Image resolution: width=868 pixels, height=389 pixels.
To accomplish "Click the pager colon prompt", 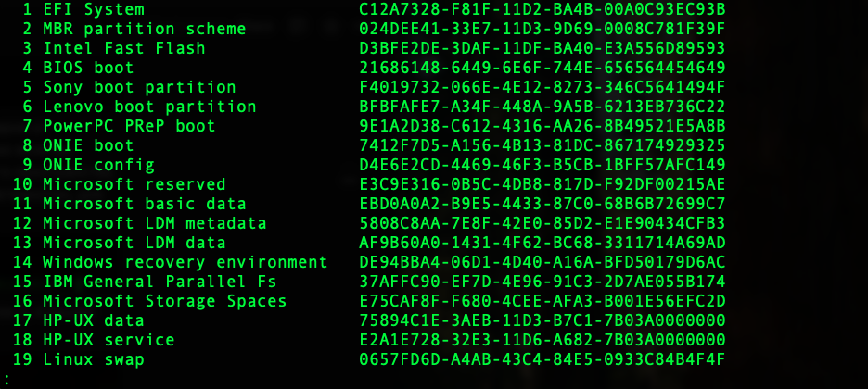I will [x=6, y=379].
